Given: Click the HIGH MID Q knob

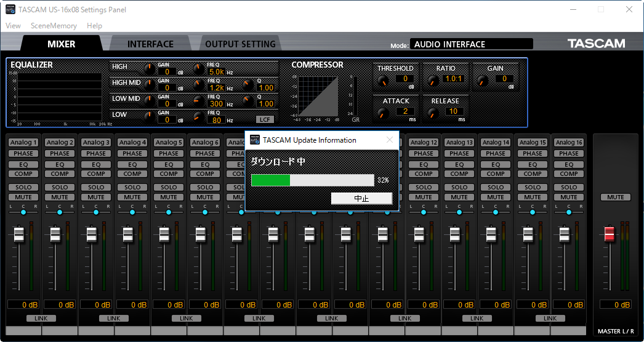Looking at the screenshot, I should point(248,85).
